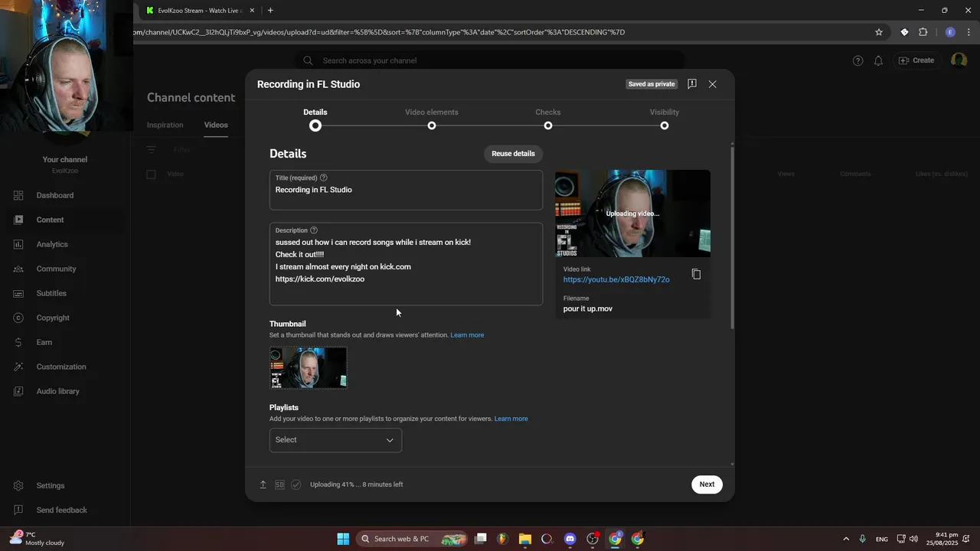Open the notifications bell icon

click(879, 60)
